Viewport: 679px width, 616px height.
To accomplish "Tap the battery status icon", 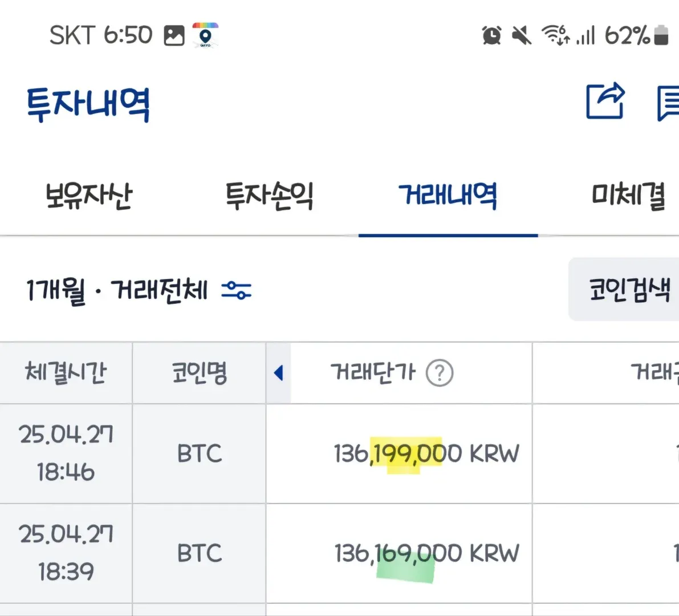I will point(661,35).
